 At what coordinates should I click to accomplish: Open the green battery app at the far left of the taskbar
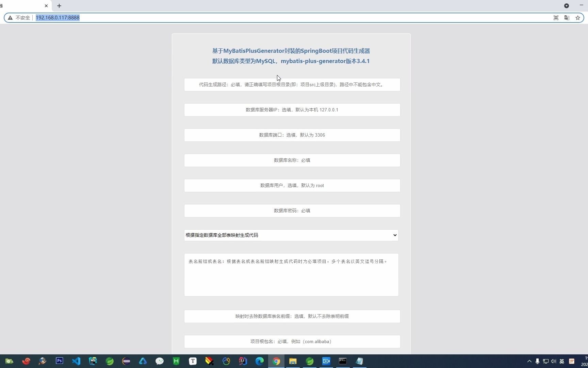click(x=10, y=361)
